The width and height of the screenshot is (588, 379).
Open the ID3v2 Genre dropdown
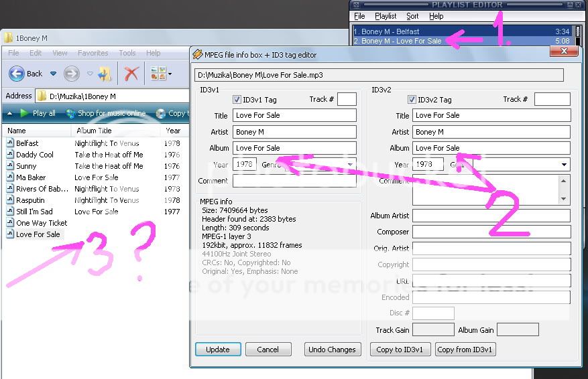[x=564, y=165]
